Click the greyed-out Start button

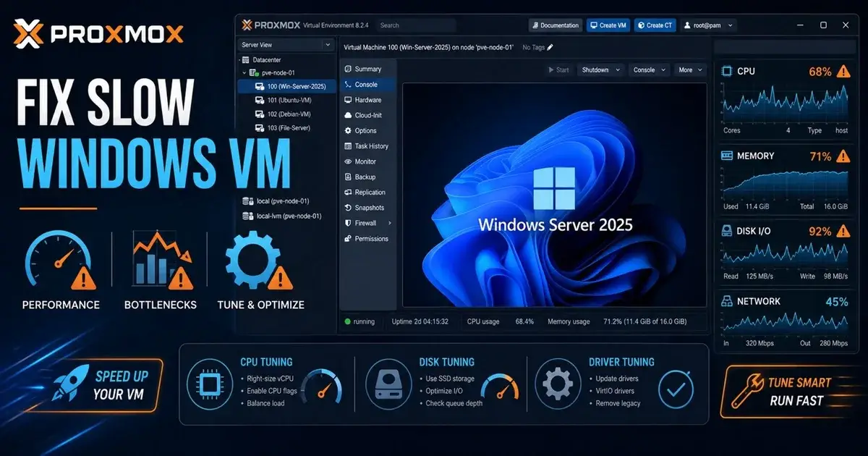(x=558, y=70)
